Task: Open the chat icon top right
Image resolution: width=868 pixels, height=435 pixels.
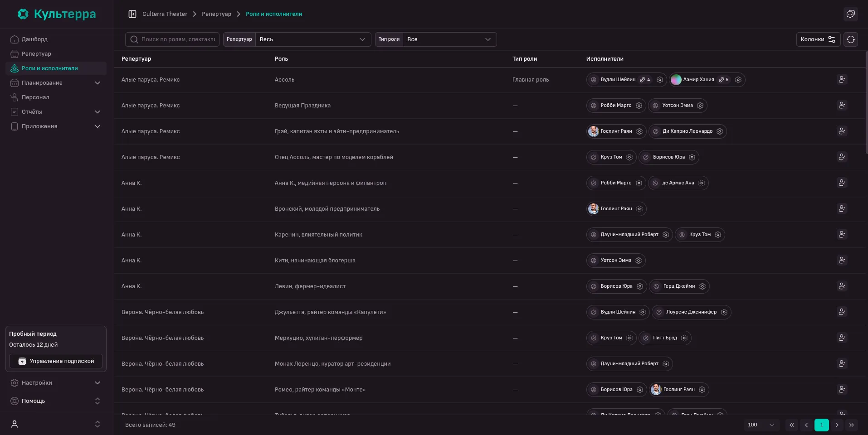Action: (851, 14)
